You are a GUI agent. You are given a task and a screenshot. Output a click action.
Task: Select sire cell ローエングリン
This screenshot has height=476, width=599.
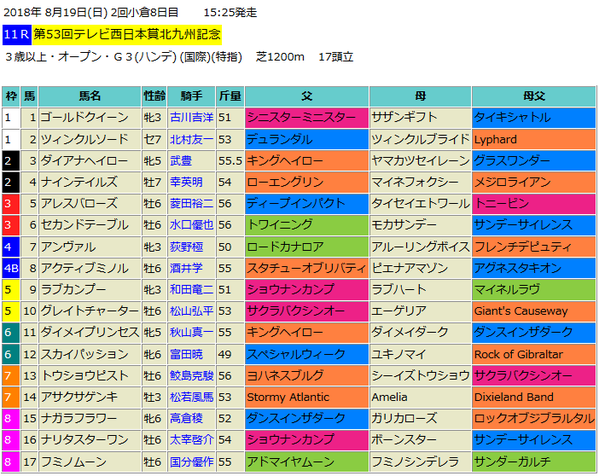coord(306,182)
